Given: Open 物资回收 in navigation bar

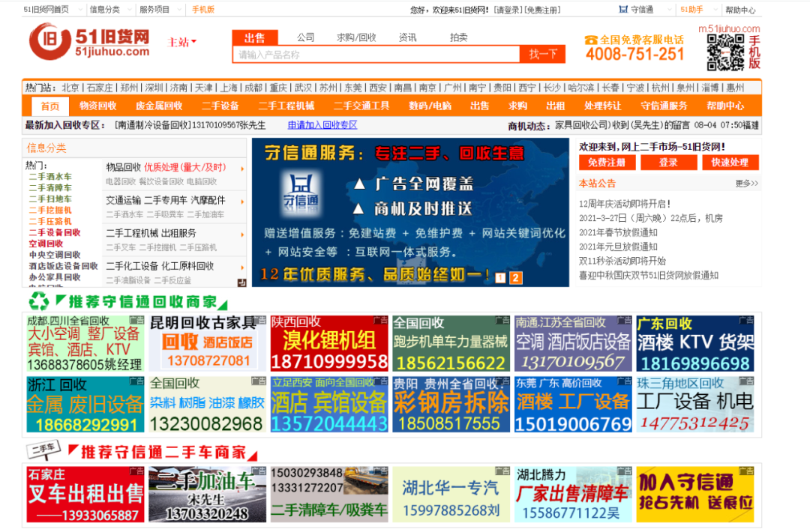Looking at the screenshot, I should [x=97, y=106].
